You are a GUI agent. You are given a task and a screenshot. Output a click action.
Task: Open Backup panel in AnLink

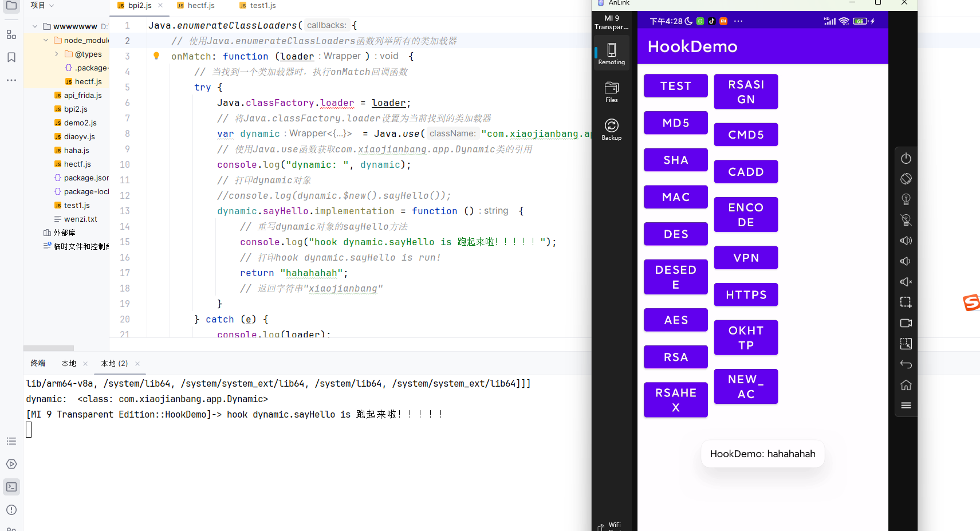coord(612,129)
